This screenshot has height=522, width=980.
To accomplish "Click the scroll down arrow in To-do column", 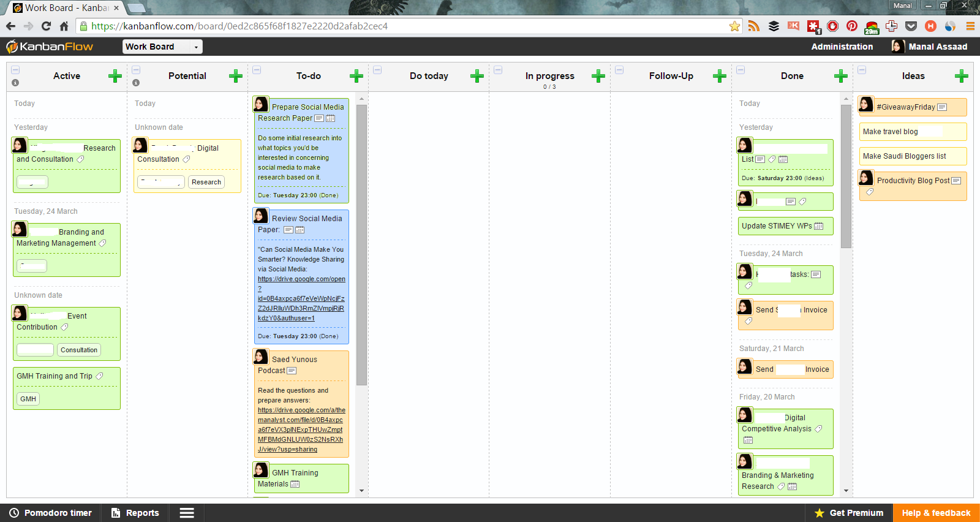I will [361, 490].
